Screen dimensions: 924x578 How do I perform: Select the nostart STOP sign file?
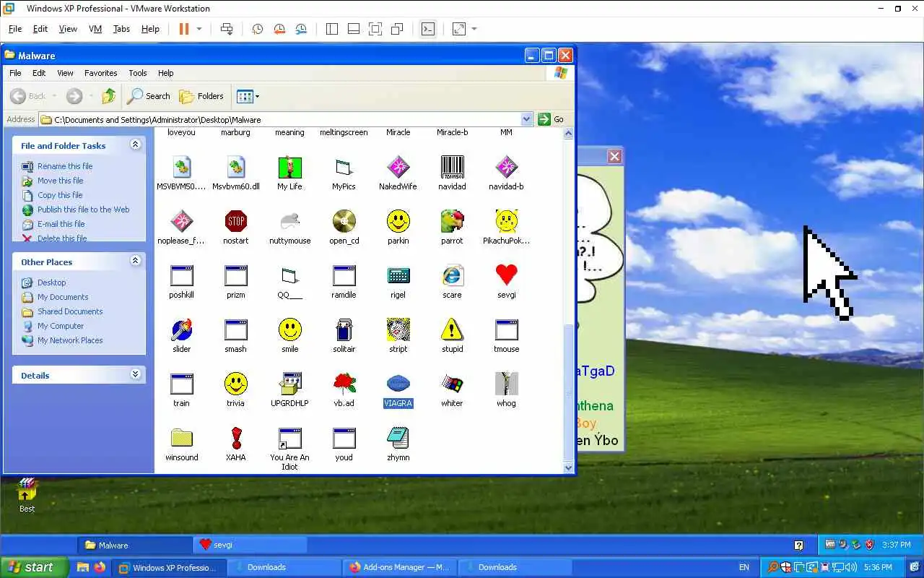pos(235,221)
